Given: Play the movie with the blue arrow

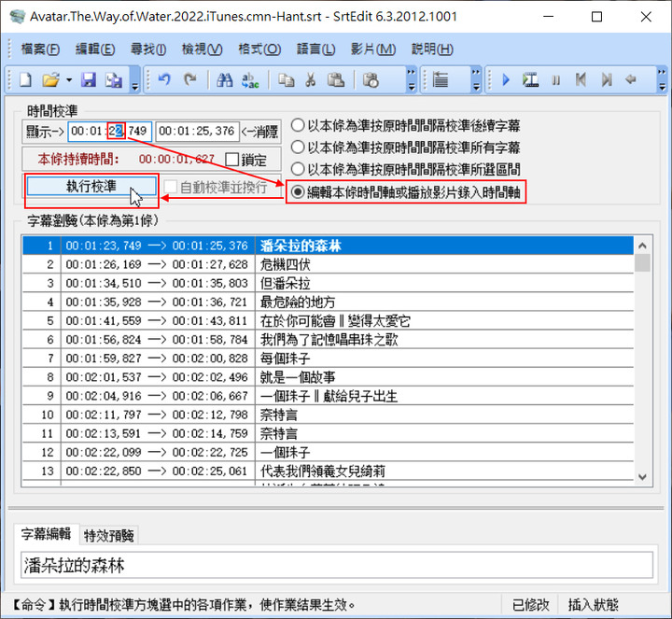Looking at the screenshot, I should (506, 79).
